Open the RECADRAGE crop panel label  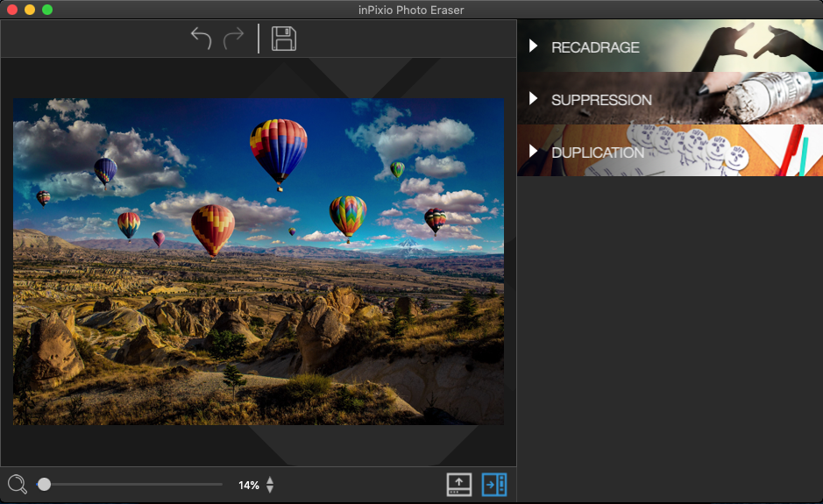(595, 47)
